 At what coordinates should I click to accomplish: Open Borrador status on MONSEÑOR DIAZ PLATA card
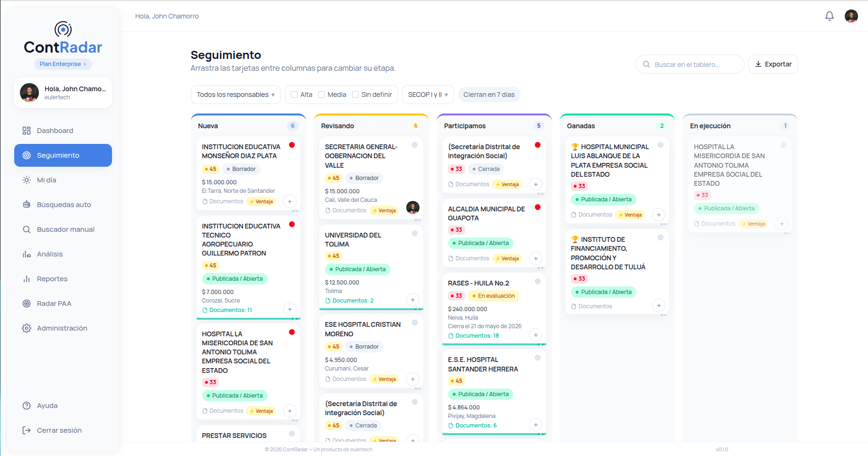tap(241, 169)
